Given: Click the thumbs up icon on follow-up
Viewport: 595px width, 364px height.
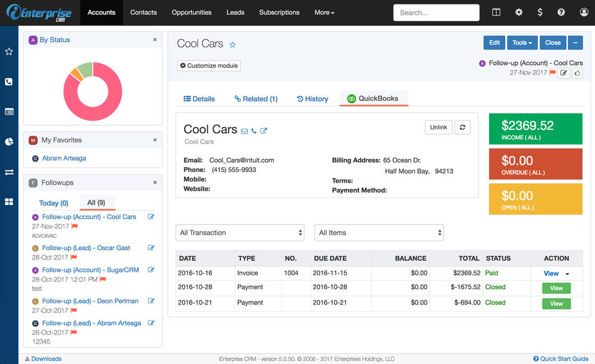Looking at the screenshot, I should [578, 73].
